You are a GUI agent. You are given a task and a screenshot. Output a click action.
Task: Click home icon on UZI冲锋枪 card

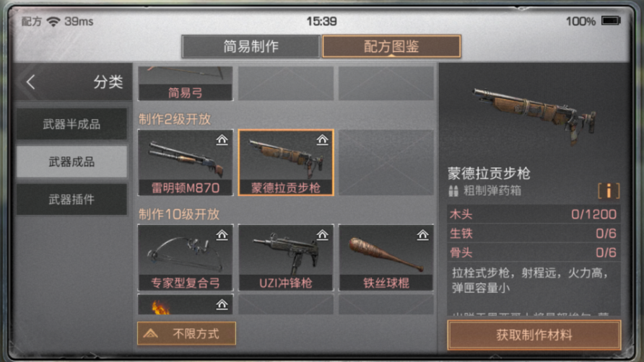point(323,235)
